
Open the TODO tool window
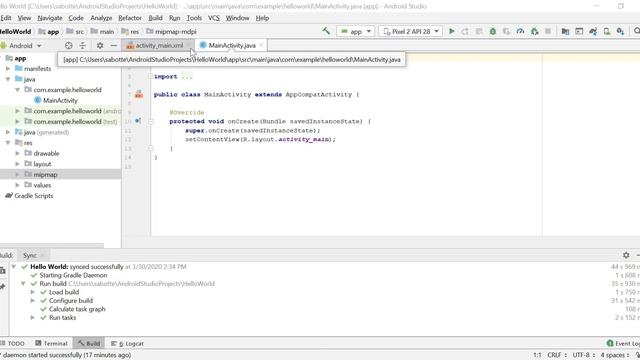(13, 344)
